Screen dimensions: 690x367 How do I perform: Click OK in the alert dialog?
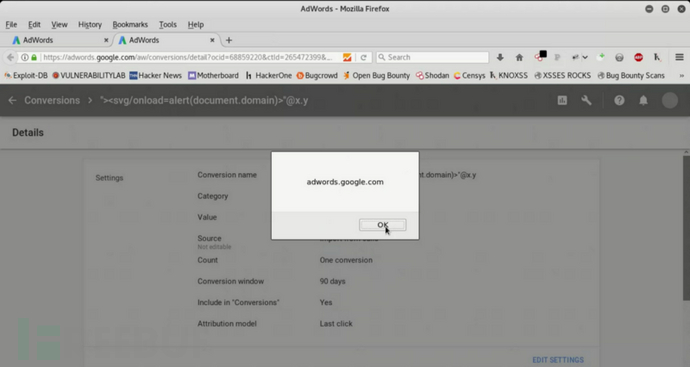382,225
